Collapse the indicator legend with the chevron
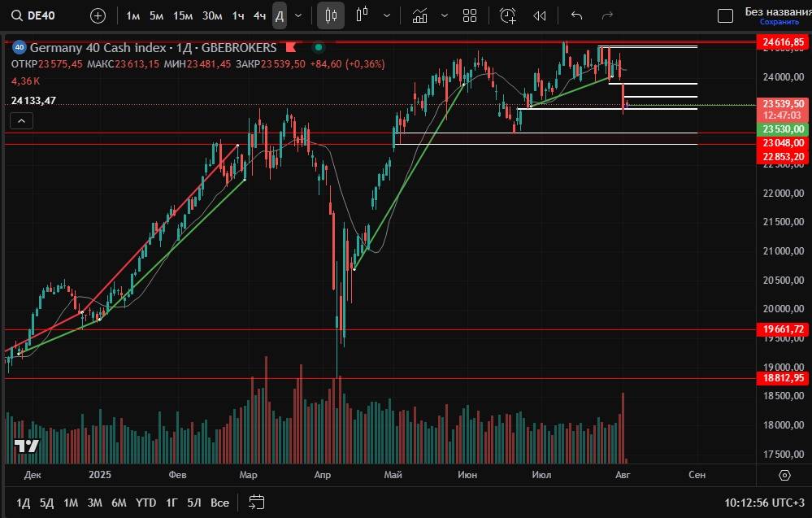This screenshot has width=812, height=518. pos(21,121)
